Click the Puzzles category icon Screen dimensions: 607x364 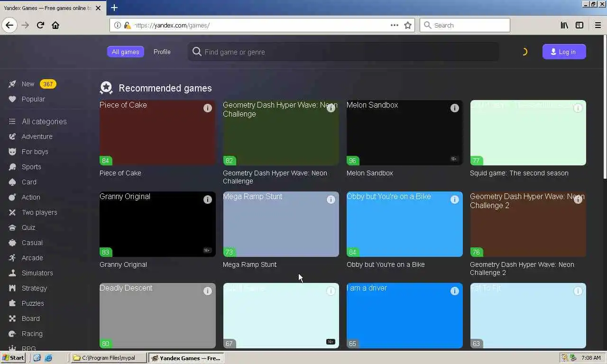12,303
